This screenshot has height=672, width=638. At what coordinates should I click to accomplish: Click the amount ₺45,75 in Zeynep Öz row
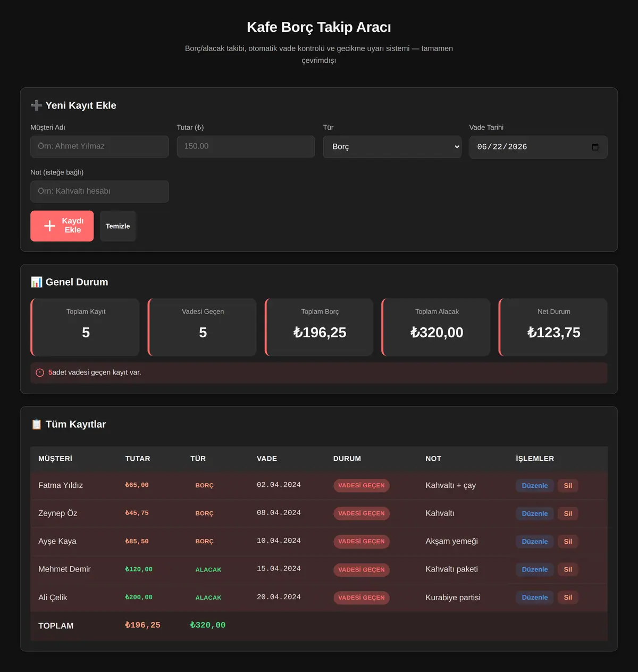(x=137, y=513)
